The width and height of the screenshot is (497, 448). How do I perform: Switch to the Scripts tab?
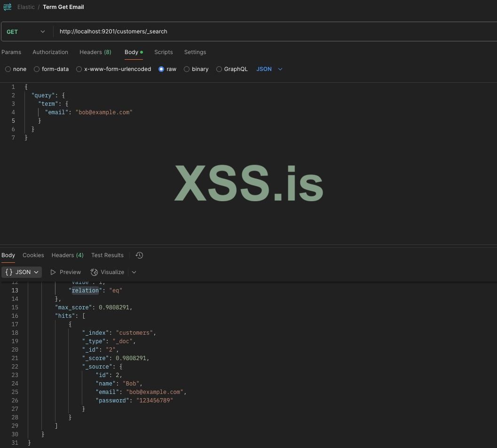164,52
